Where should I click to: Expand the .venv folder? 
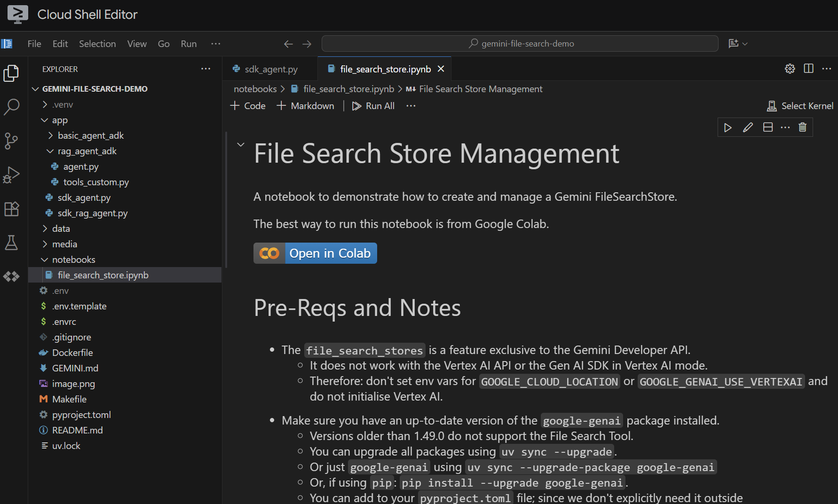coord(62,104)
